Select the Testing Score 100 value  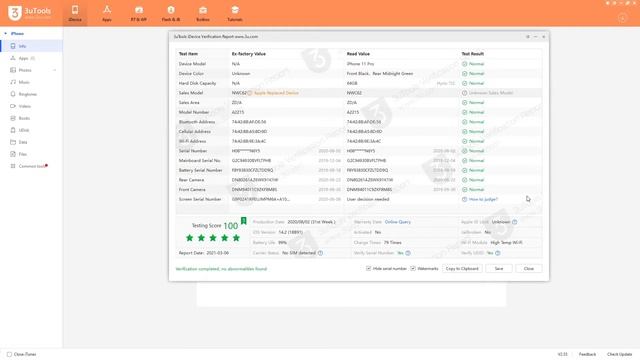231,226
